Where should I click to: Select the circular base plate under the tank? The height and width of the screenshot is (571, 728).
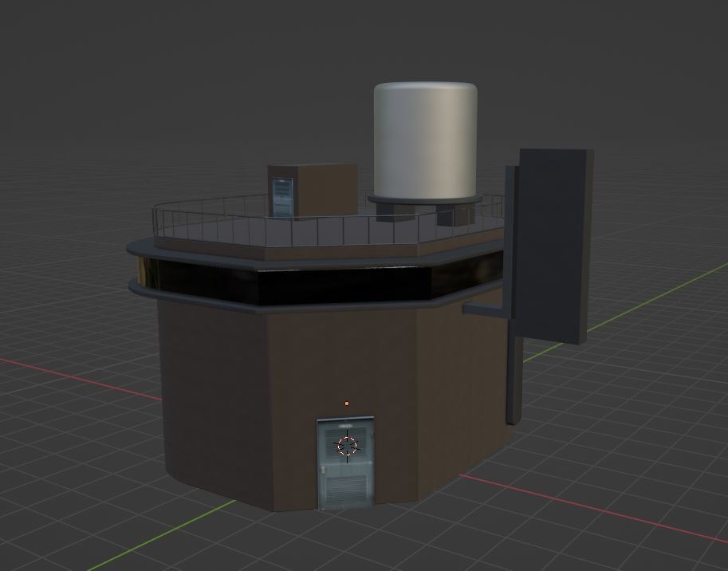(424, 200)
